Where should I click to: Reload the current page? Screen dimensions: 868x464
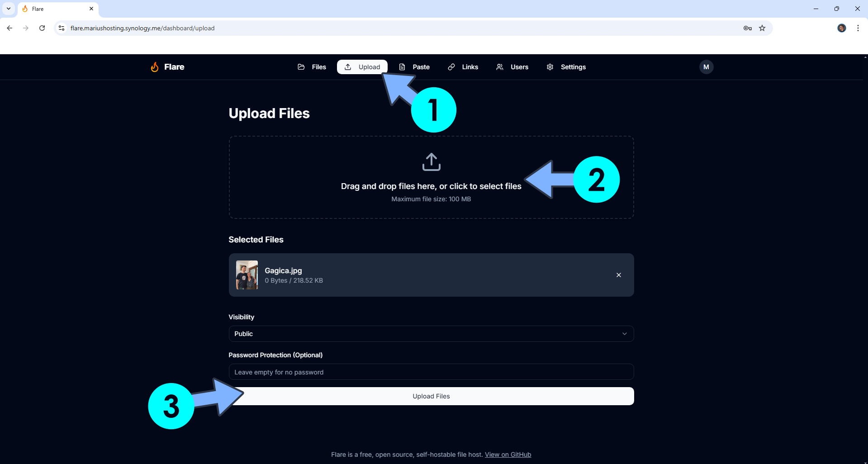42,28
